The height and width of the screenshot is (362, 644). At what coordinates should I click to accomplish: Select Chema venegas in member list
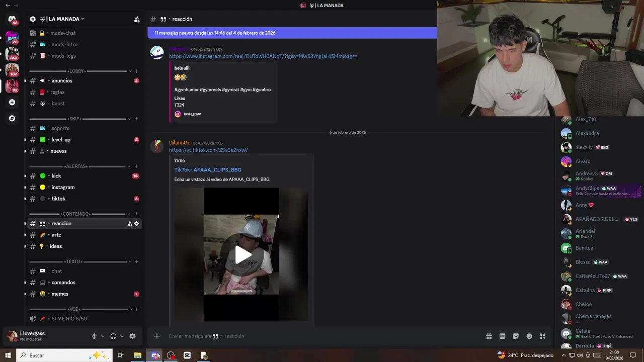click(601, 319)
